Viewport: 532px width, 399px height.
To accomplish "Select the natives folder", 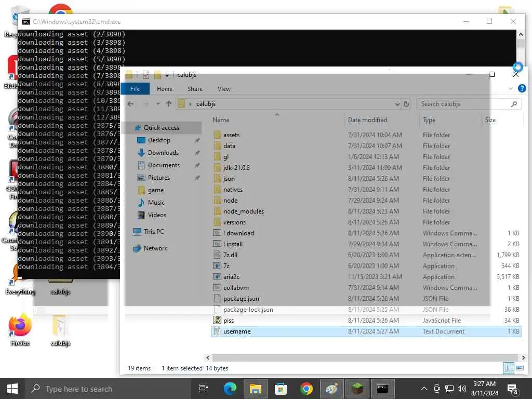I will click(x=233, y=189).
